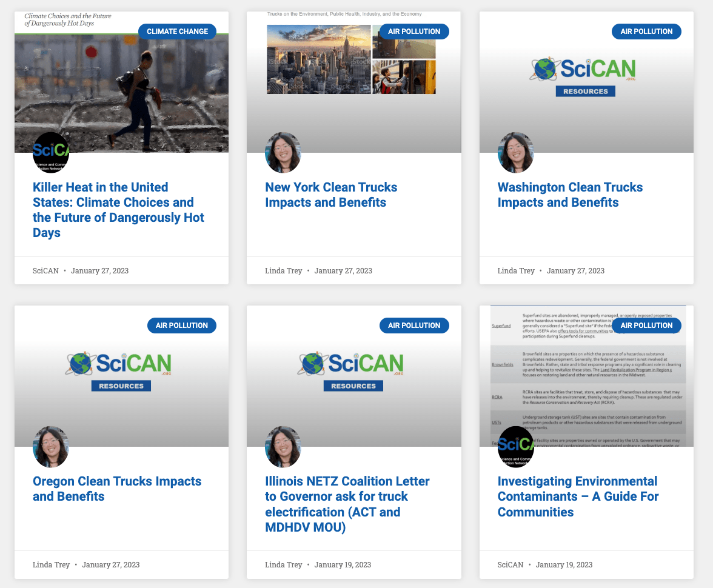Click author avatar on Oregon Clean Trucks card

(51, 447)
